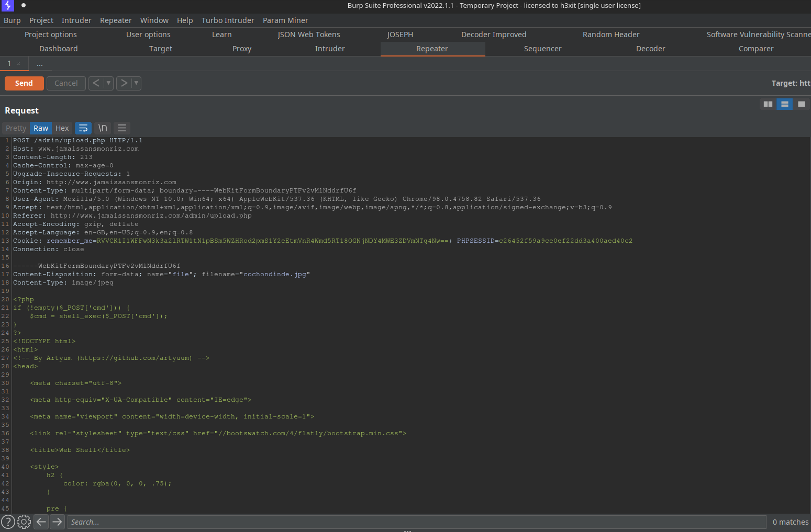The width and height of the screenshot is (811, 532).
Task: Click the <title>Web Shell</title> line
Action: (x=80, y=450)
